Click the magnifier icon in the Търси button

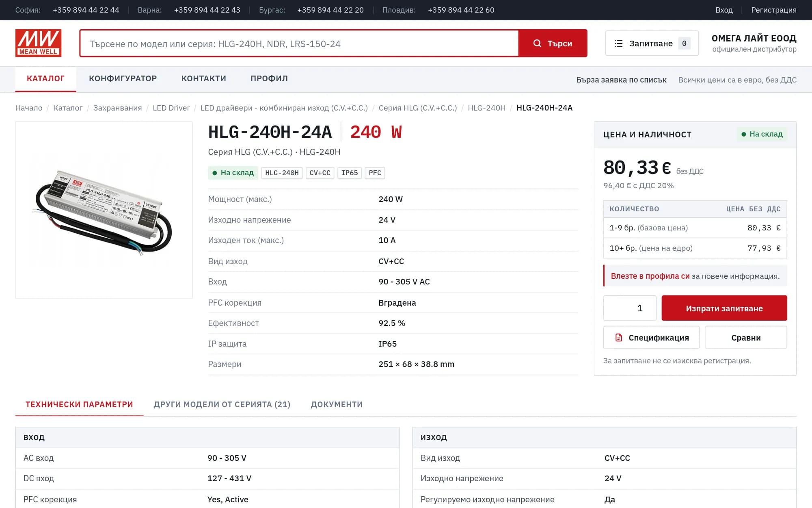537,43
